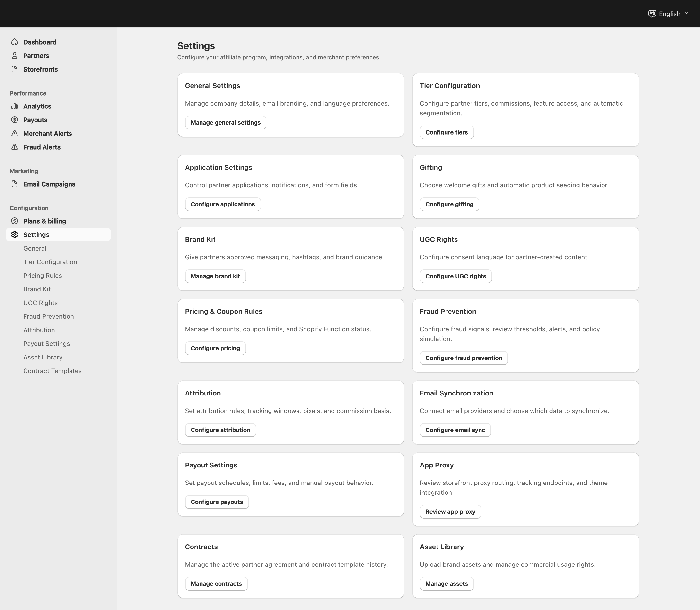Open the General settings sub-item
Viewport: 700px width, 610px height.
35,248
